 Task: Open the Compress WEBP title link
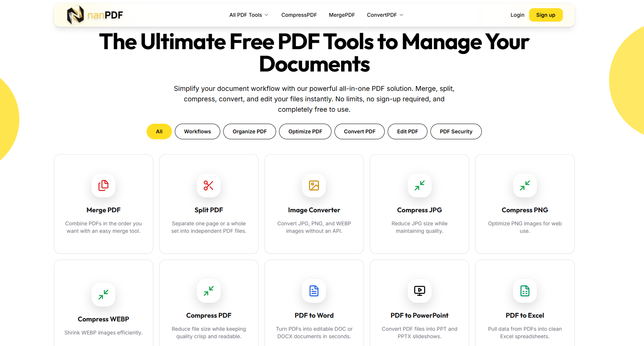(103, 319)
